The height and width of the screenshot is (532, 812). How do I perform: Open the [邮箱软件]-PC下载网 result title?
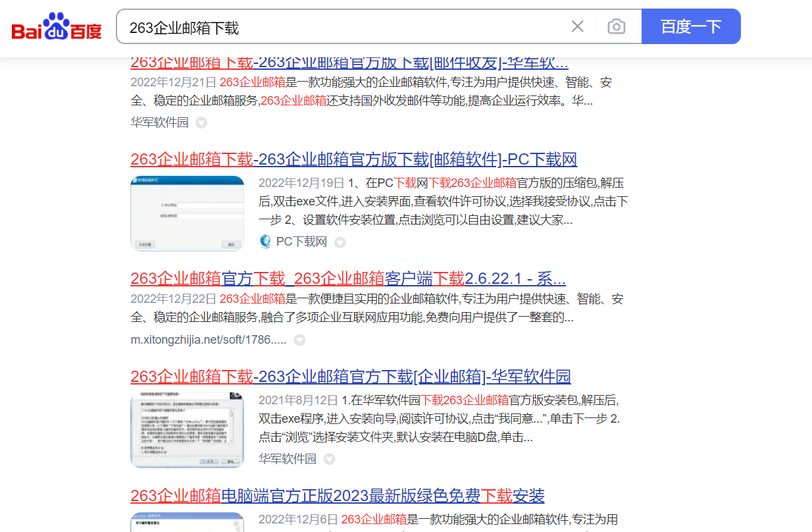353,159
